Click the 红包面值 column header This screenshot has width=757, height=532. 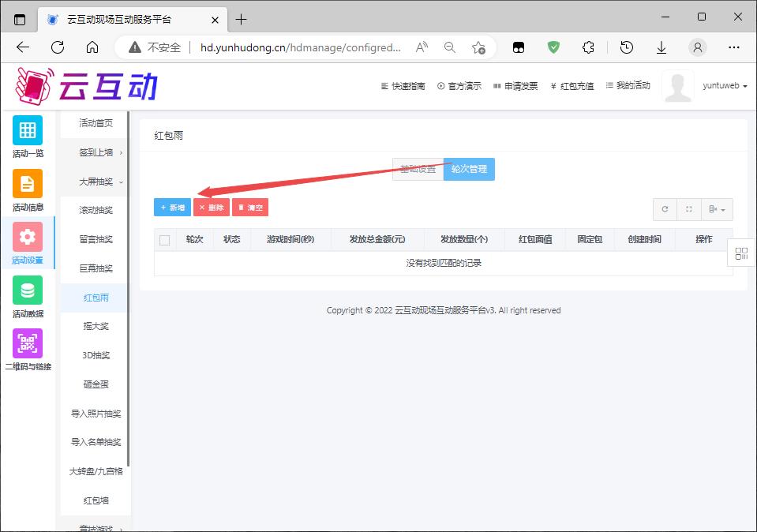pos(535,239)
